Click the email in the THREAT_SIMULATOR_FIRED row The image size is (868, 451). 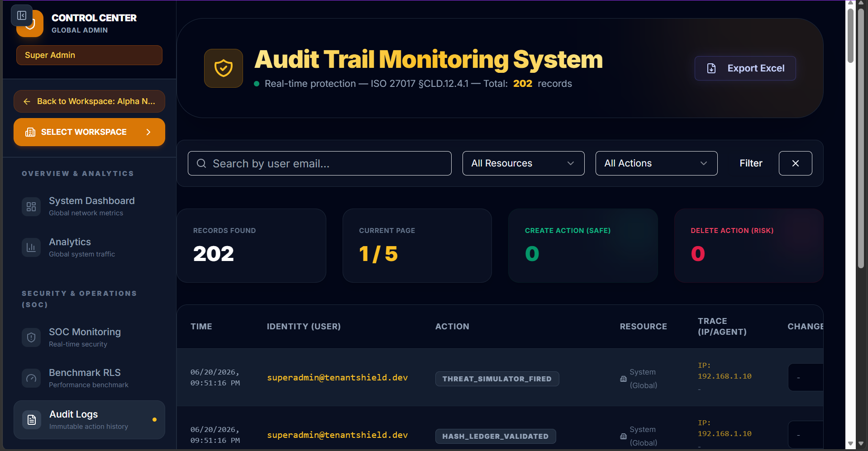(x=337, y=378)
